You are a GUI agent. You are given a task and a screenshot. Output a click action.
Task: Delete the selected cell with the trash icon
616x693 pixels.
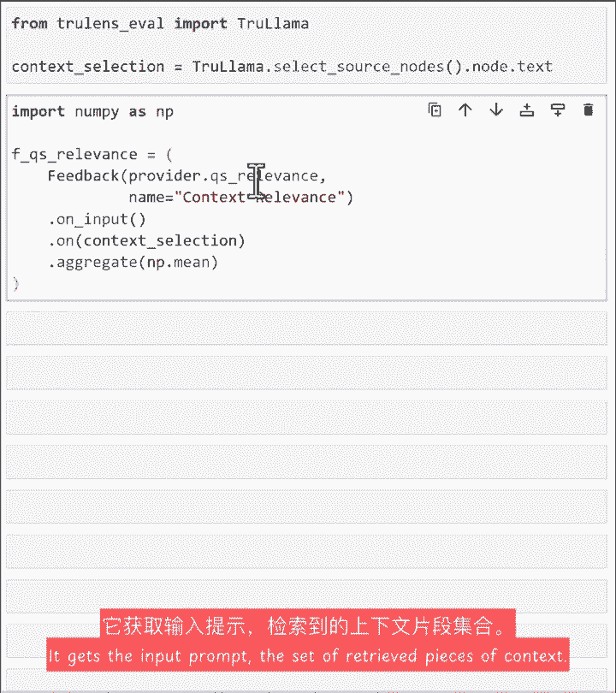(588, 110)
